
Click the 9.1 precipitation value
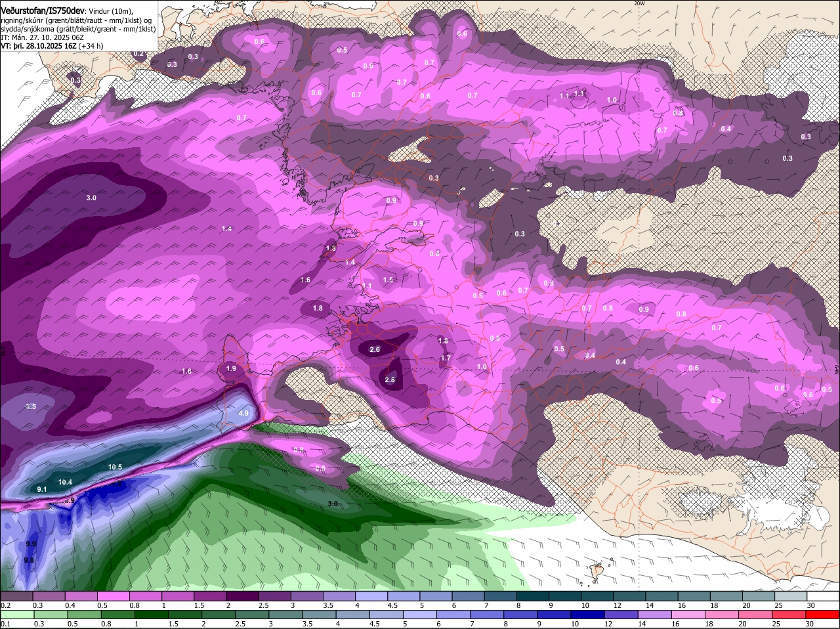(x=42, y=489)
